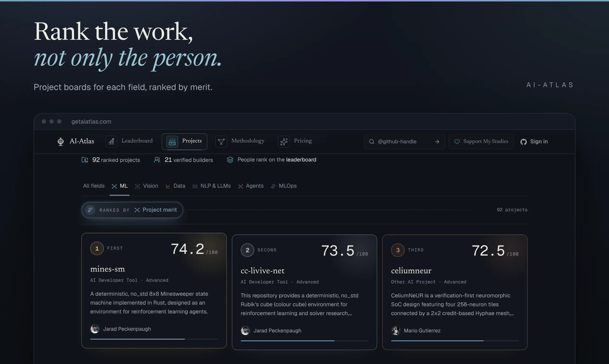
Task: Click the celiumneur score progress bar
Action: tap(455, 341)
